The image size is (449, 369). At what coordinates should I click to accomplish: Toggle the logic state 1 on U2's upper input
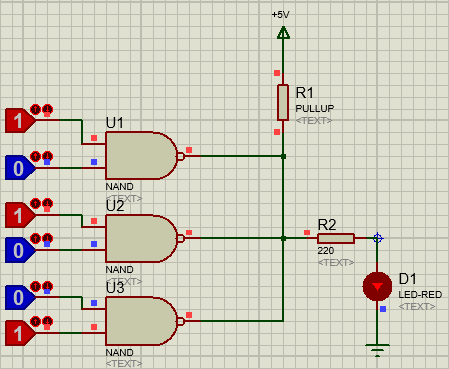click(x=19, y=215)
